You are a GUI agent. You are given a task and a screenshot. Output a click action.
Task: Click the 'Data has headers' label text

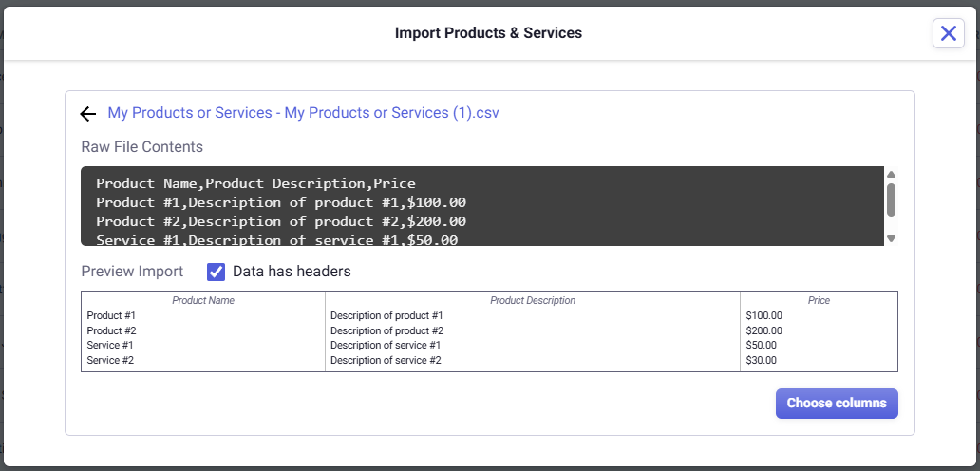tap(292, 272)
